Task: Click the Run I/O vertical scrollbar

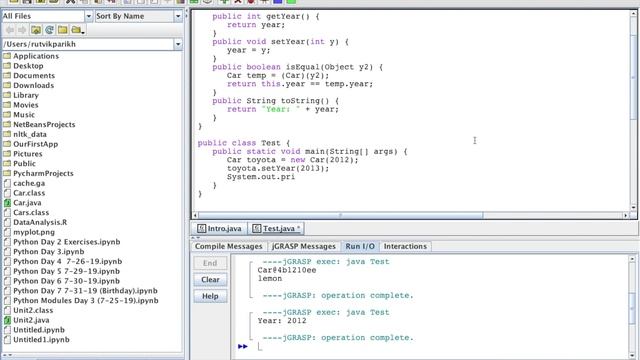Action: point(632,308)
